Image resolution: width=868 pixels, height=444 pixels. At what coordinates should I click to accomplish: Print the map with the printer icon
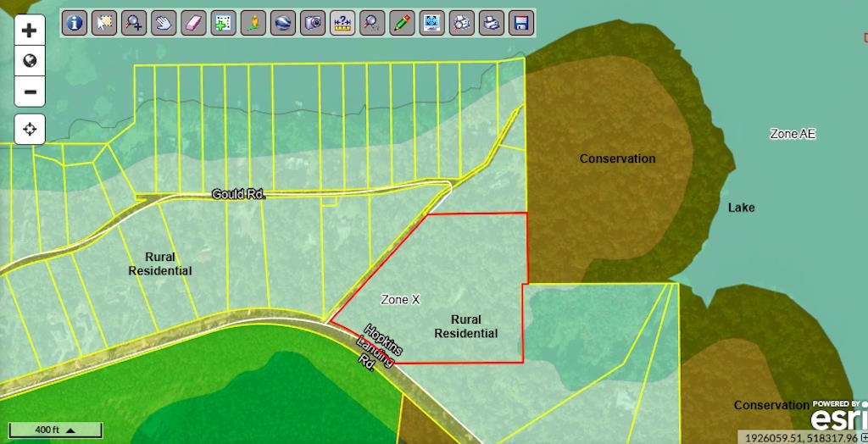point(491,23)
